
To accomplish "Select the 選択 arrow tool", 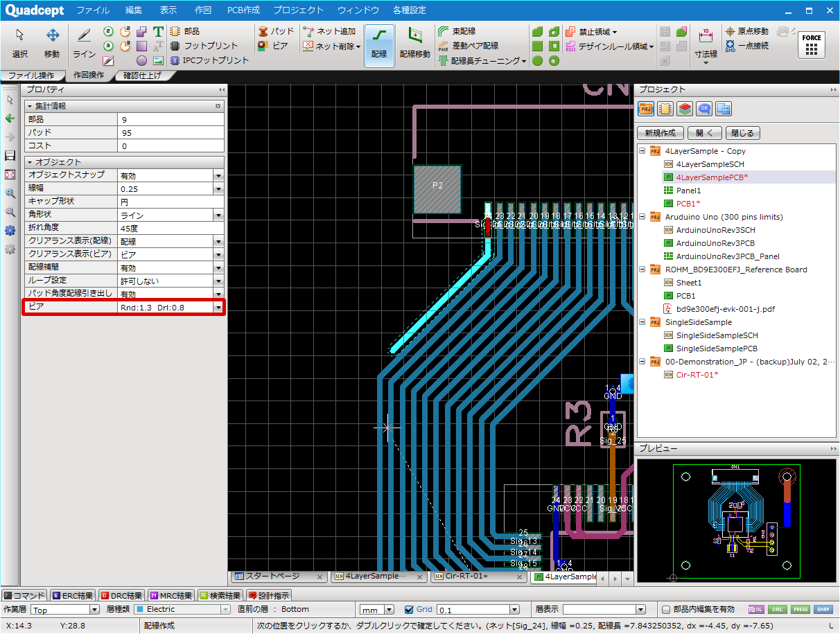I will [20, 42].
